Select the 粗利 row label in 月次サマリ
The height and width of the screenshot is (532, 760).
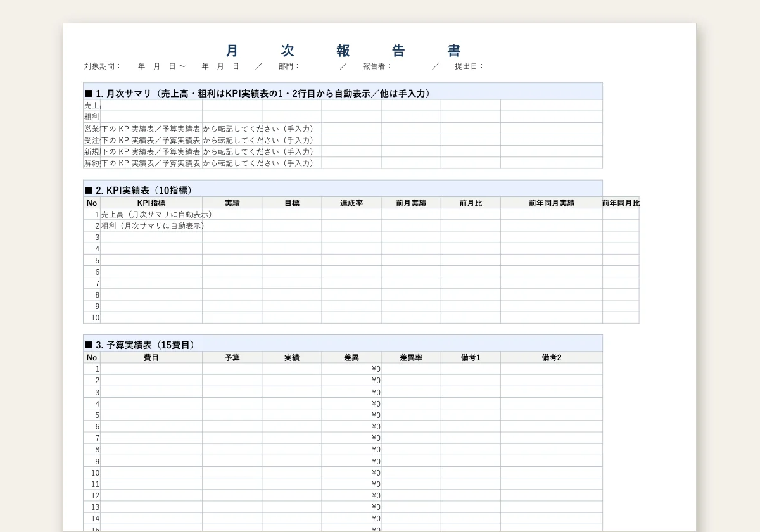pos(92,117)
